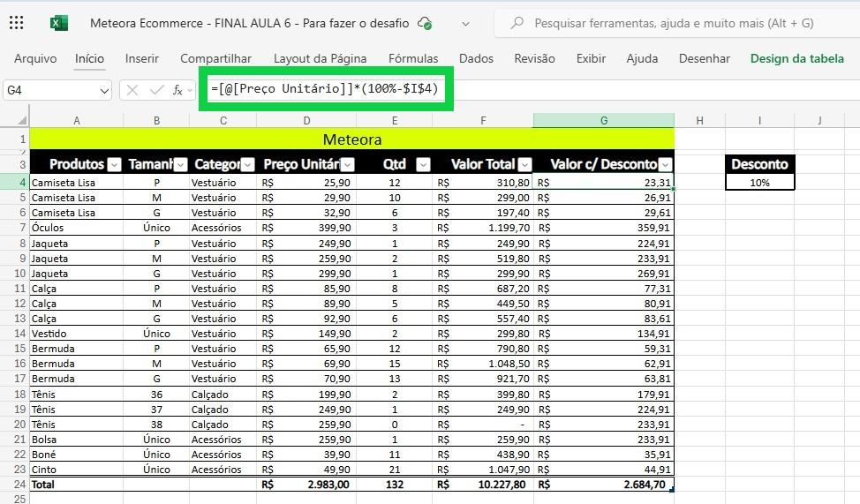
Task: Select the Boné product cell
Action: 76,454
